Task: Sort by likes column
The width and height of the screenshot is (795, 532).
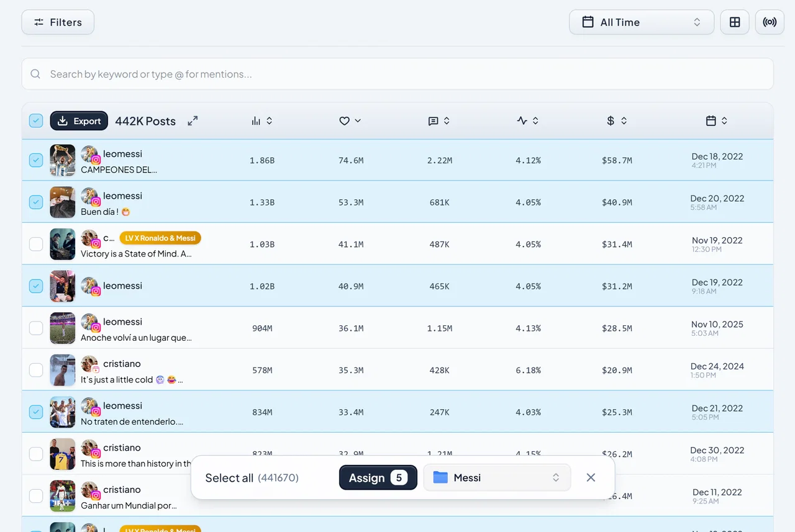Action: pos(350,121)
